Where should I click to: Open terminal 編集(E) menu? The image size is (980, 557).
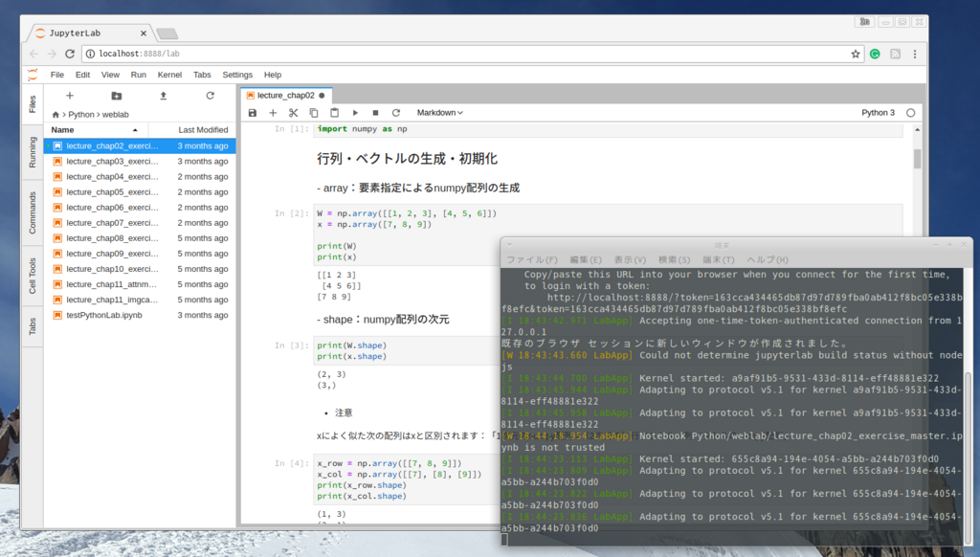coord(586,259)
